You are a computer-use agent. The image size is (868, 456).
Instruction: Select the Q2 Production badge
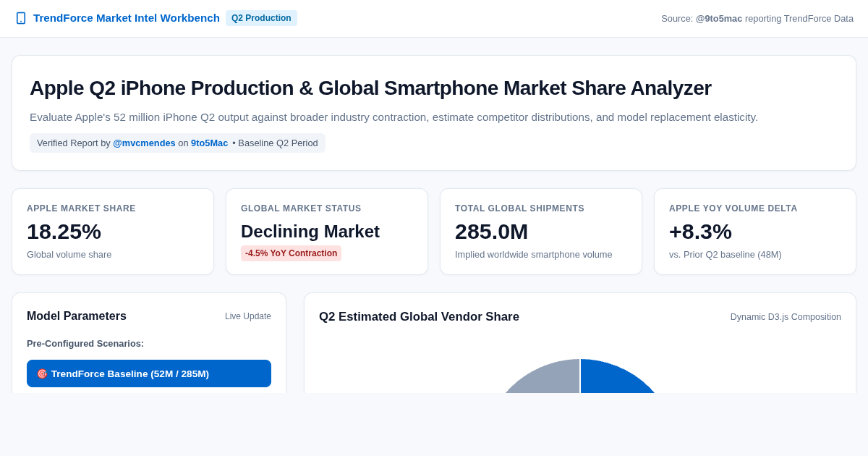tap(261, 18)
